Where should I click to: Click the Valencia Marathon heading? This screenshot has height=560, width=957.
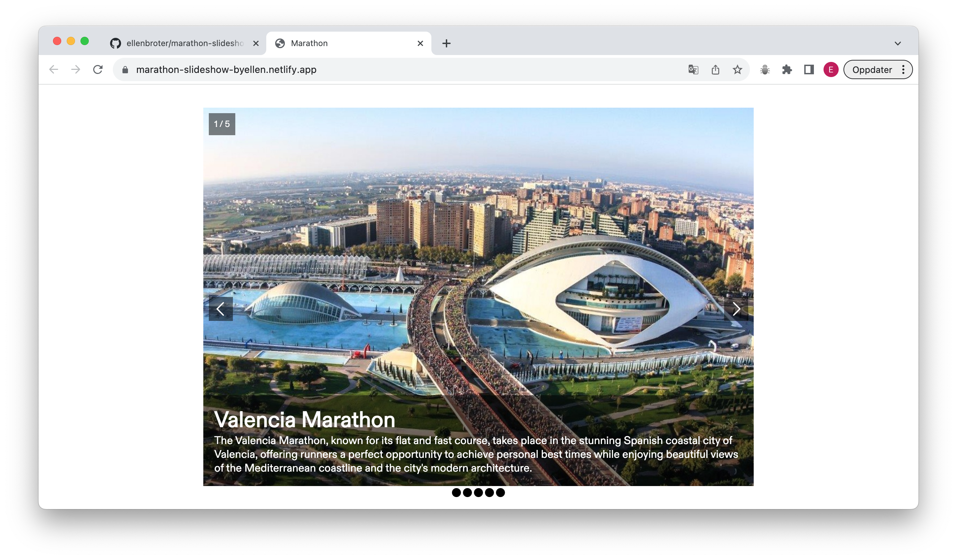[x=304, y=420]
